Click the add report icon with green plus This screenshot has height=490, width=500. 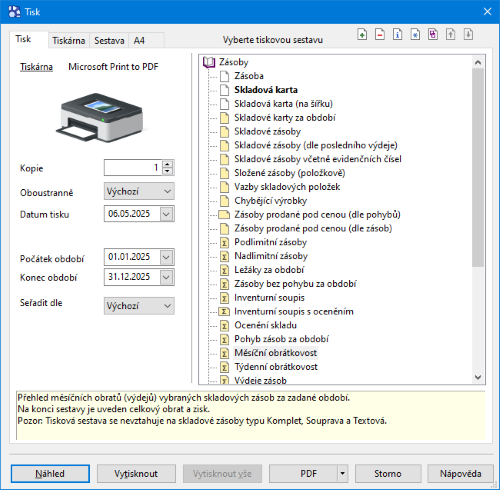click(x=362, y=34)
